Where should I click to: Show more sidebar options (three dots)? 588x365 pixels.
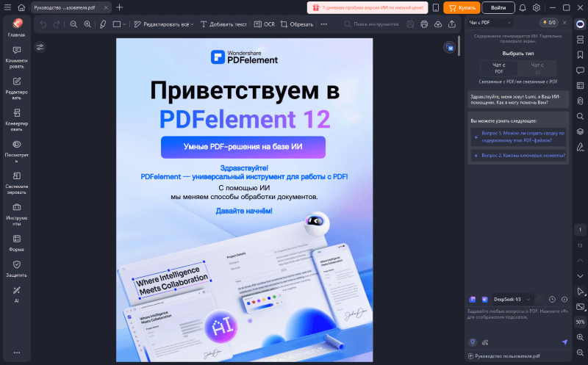point(16,353)
